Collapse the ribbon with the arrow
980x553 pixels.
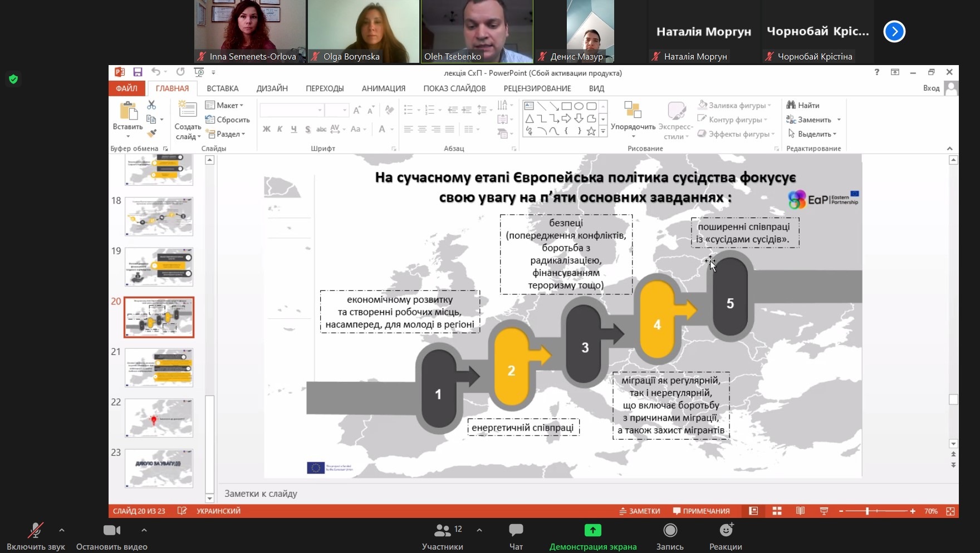click(949, 149)
